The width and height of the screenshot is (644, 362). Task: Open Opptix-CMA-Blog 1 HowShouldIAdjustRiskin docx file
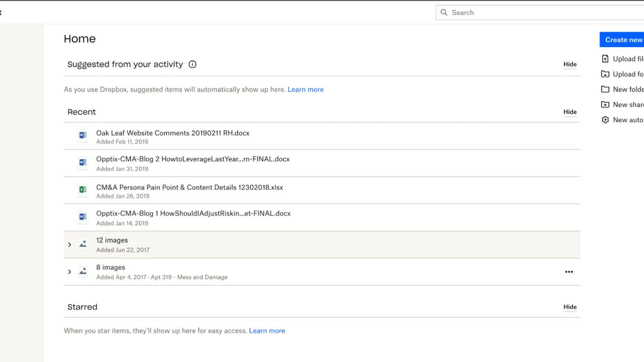click(x=193, y=213)
